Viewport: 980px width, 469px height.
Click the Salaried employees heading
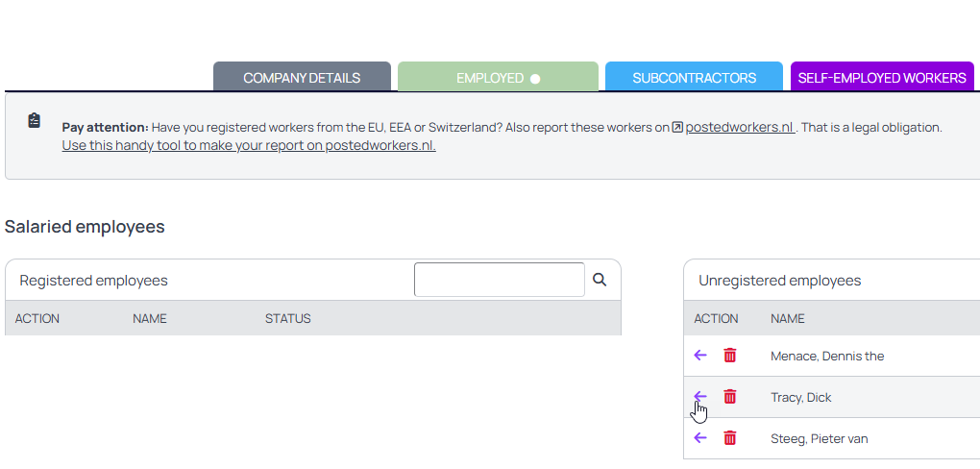(x=85, y=227)
